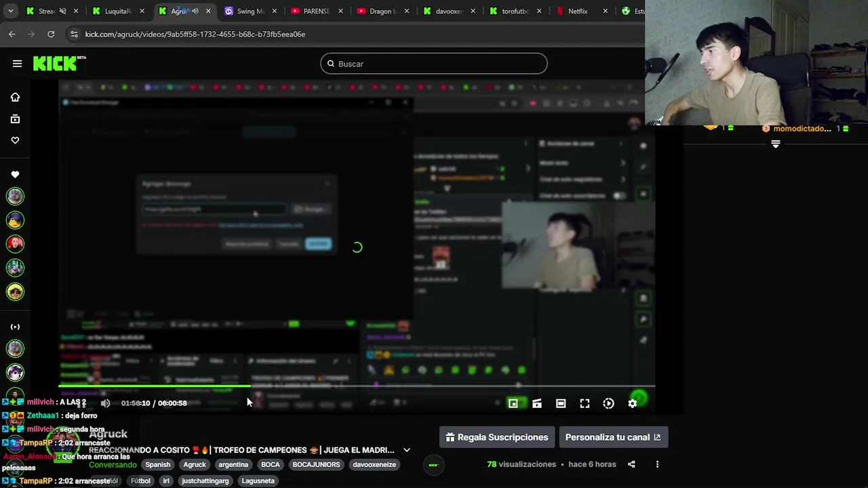The width and height of the screenshot is (868, 488).
Task: Switch to the Dragon YouTube tab
Action: coord(382,11)
